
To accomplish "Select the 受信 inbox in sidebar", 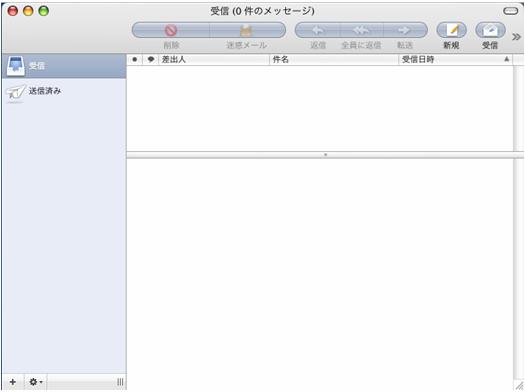I will click(64, 66).
